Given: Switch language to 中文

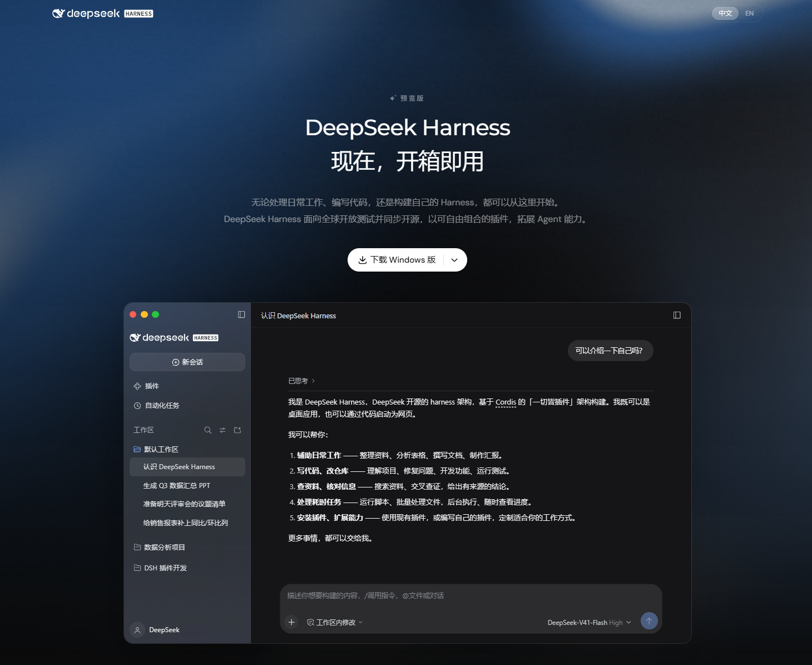Looking at the screenshot, I should point(725,13).
